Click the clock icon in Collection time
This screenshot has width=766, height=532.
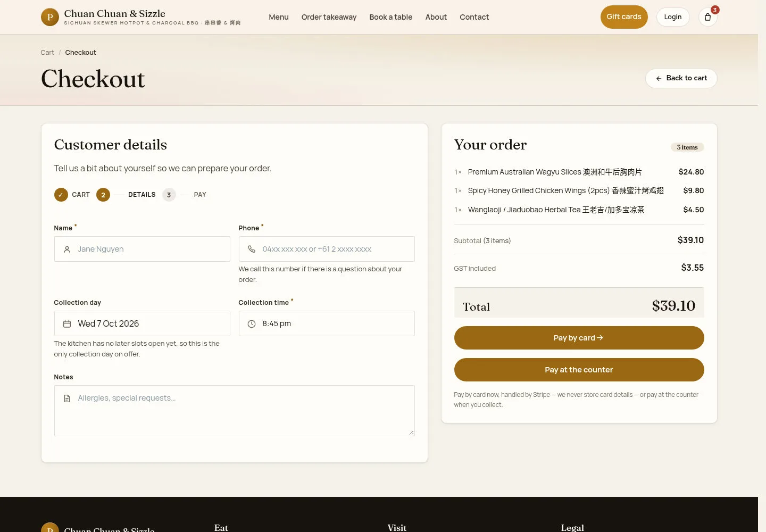coord(252,323)
